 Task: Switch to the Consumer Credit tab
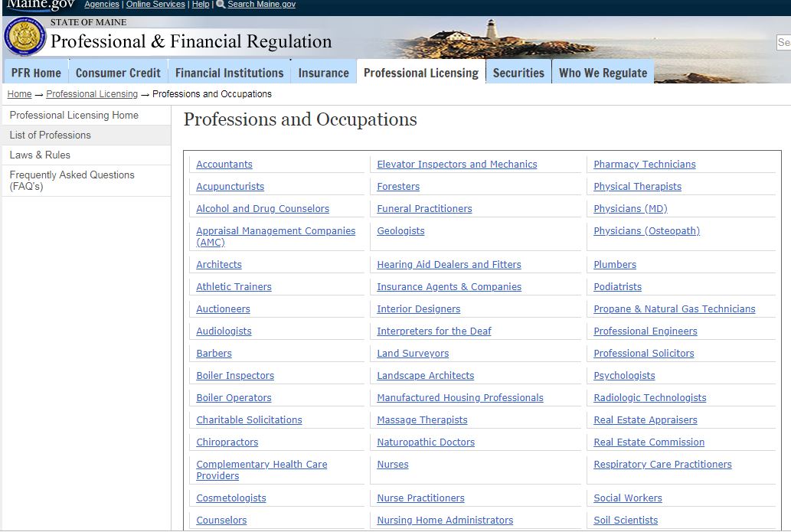coord(118,73)
